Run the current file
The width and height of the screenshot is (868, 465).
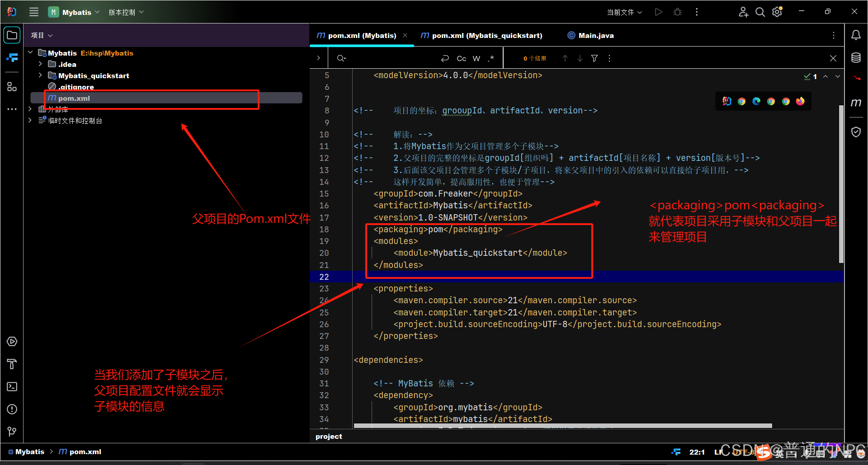point(658,12)
